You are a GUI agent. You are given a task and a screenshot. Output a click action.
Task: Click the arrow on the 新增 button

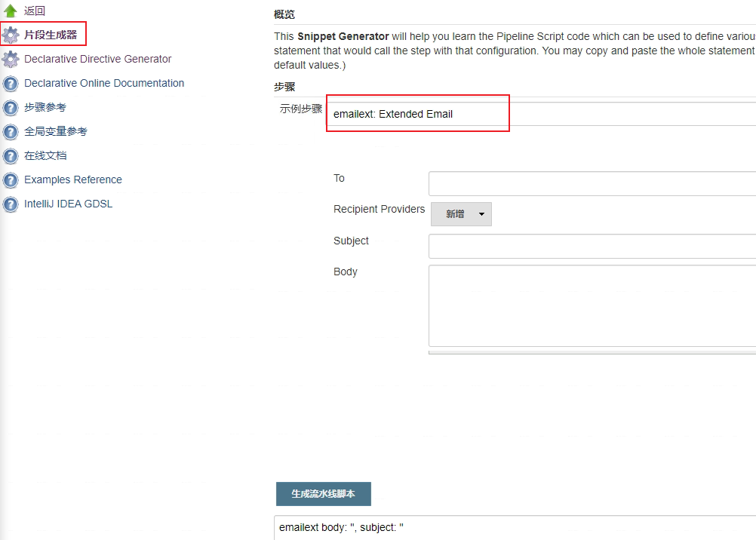tap(481, 214)
